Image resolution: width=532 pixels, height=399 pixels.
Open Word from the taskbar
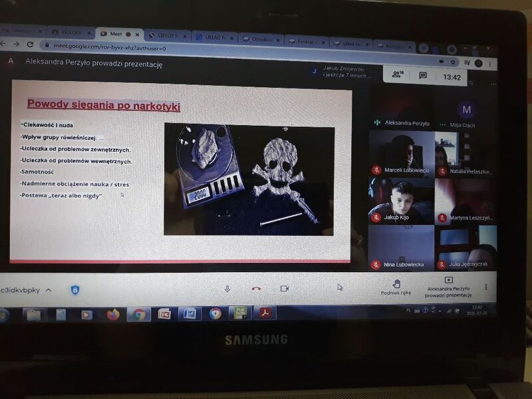coord(190,314)
